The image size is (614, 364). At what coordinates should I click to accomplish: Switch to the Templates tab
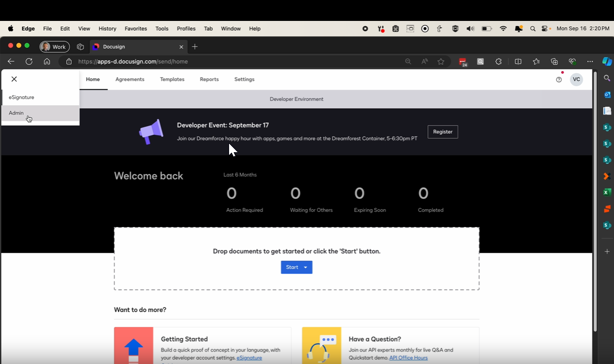(172, 79)
